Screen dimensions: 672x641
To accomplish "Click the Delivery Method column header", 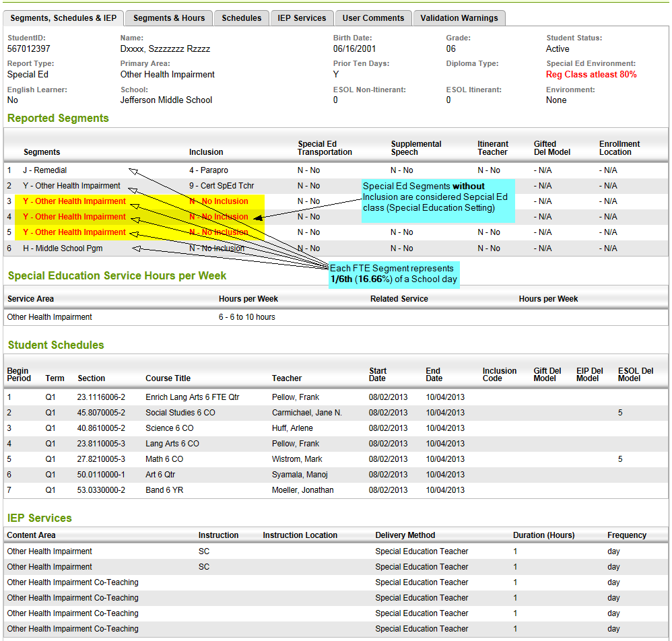I will click(x=405, y=535).
